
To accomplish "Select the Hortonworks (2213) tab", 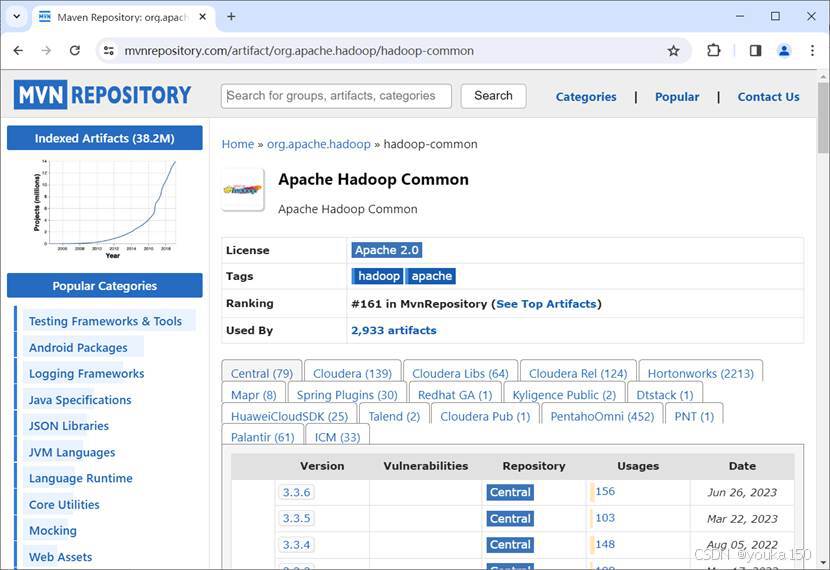I will click(700, 373).
